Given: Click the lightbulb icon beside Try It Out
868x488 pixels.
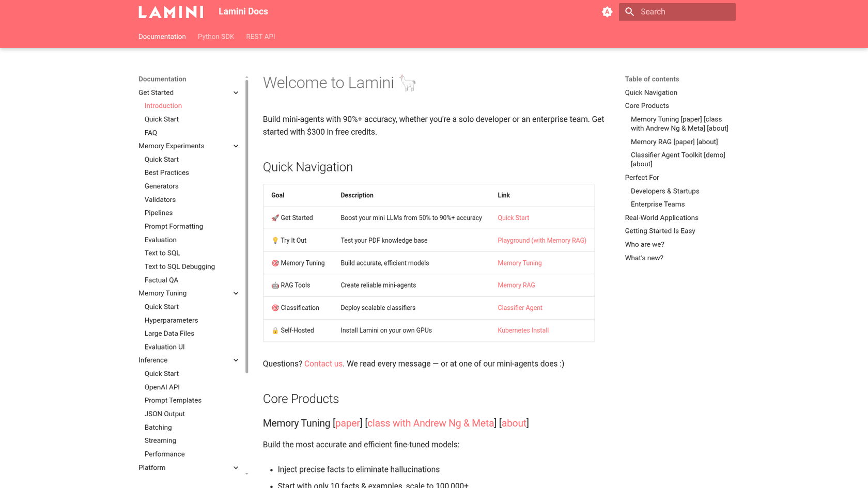Looking at the screenshot, I should click(275, 241).
